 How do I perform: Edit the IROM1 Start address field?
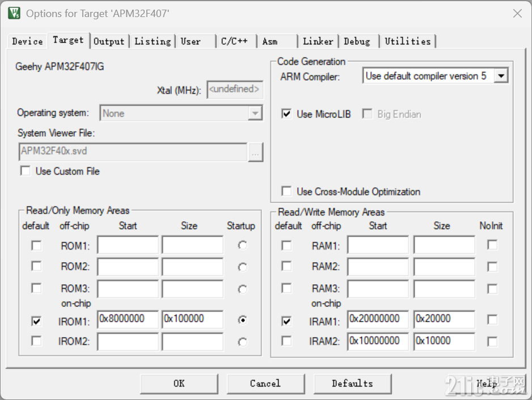[x=128, y=319]
